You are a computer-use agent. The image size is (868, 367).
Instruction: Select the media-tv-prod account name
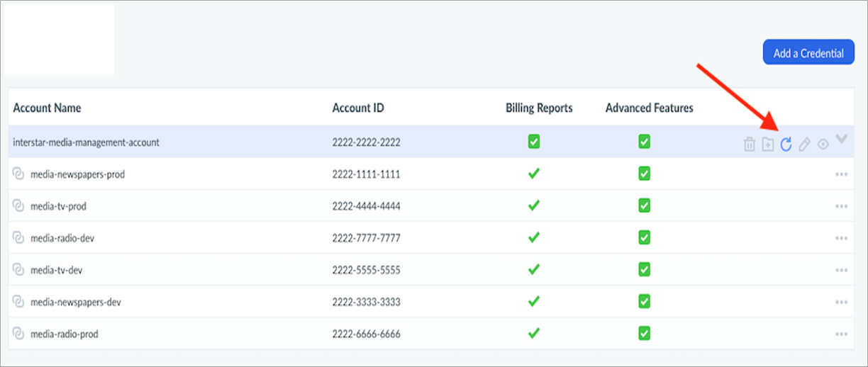pyautogui.click(x=58, y=206)
